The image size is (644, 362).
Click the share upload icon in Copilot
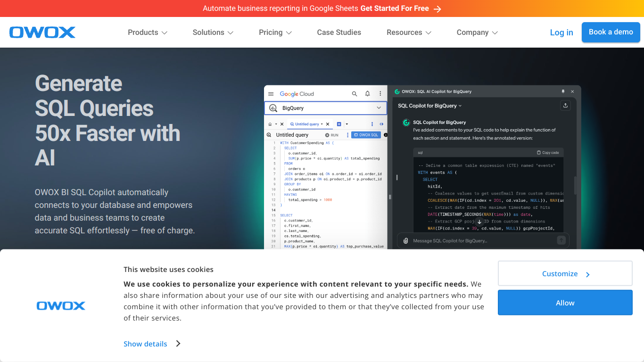click(565, 106)
